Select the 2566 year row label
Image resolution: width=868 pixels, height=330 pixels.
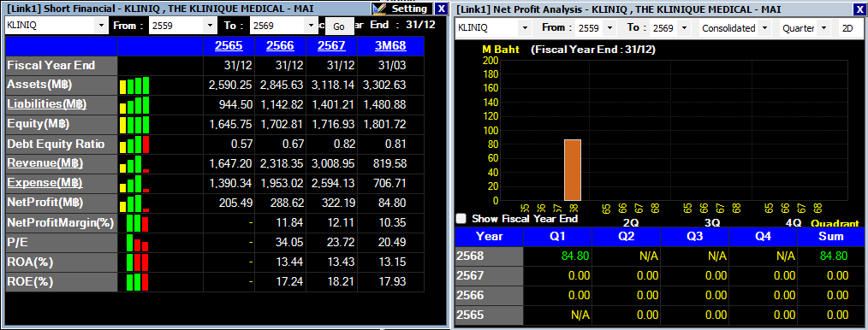[489, 296]
